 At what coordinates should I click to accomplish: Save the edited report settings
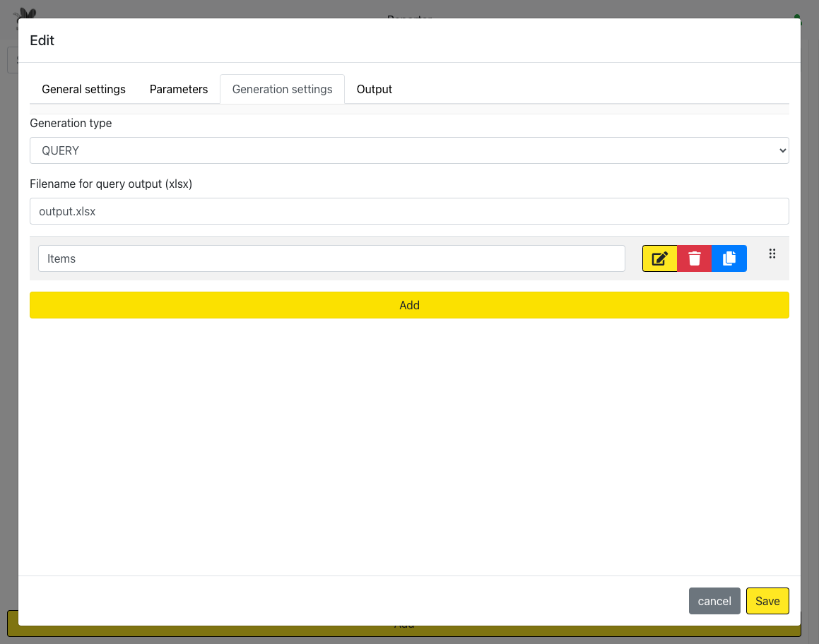coord(767,601)
